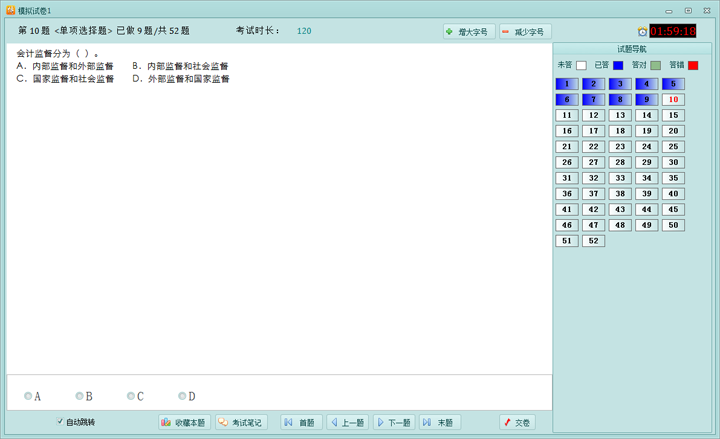Choose answer option C radio button
720x439 pixels.
(131, 397)
